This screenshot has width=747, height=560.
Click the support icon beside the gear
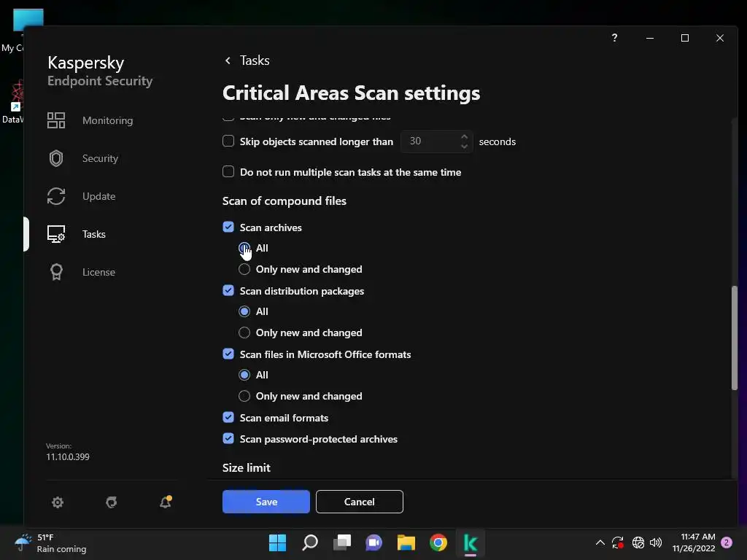pyautogui.click(x=112, y=502)
